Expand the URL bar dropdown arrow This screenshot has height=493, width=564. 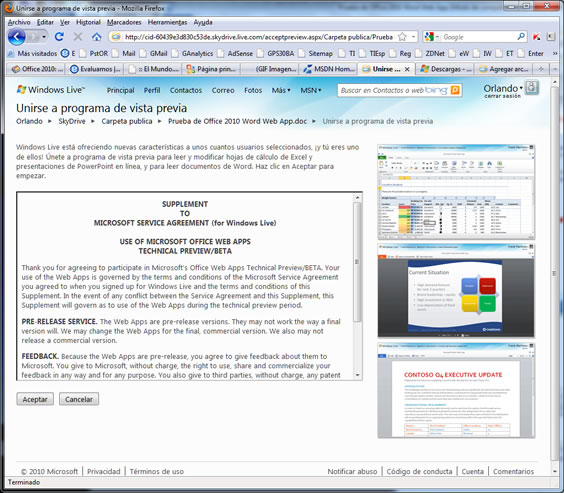click(413, 37)
